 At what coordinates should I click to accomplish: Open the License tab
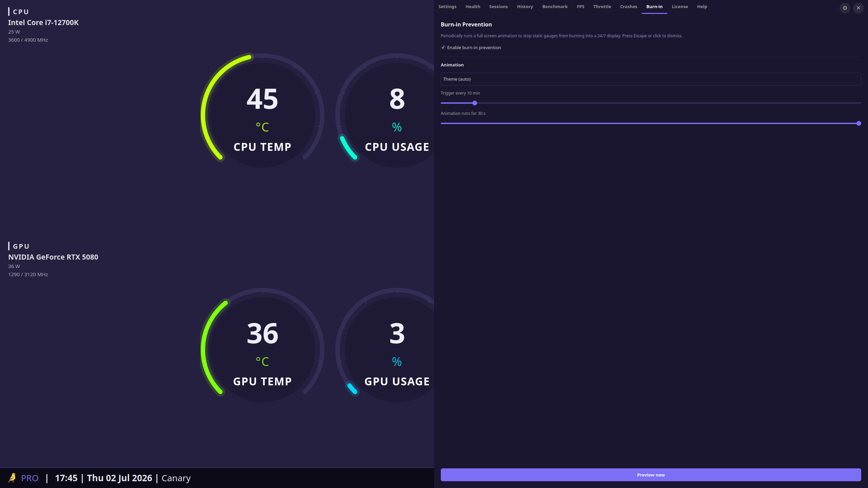[x=680, y=7]
